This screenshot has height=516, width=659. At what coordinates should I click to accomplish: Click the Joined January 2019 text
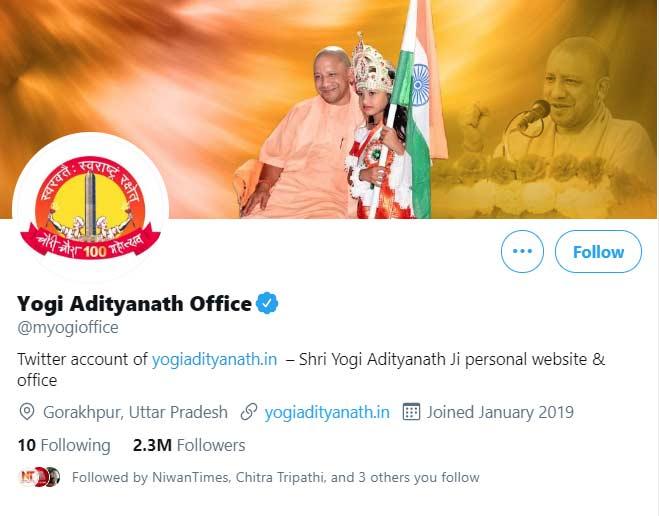click(x=500, y=412)
